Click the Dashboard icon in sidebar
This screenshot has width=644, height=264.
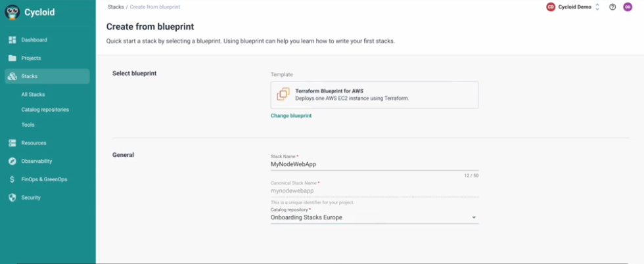(12, 40)
